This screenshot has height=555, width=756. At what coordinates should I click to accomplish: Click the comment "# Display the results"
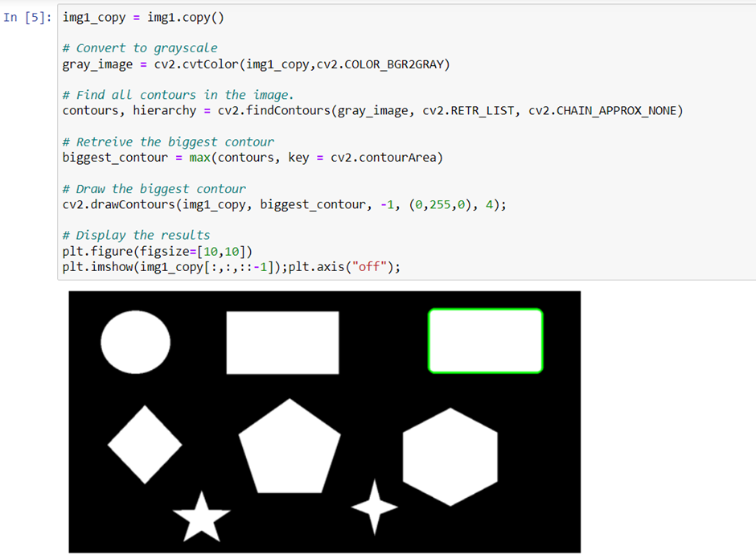pos(137,236)
